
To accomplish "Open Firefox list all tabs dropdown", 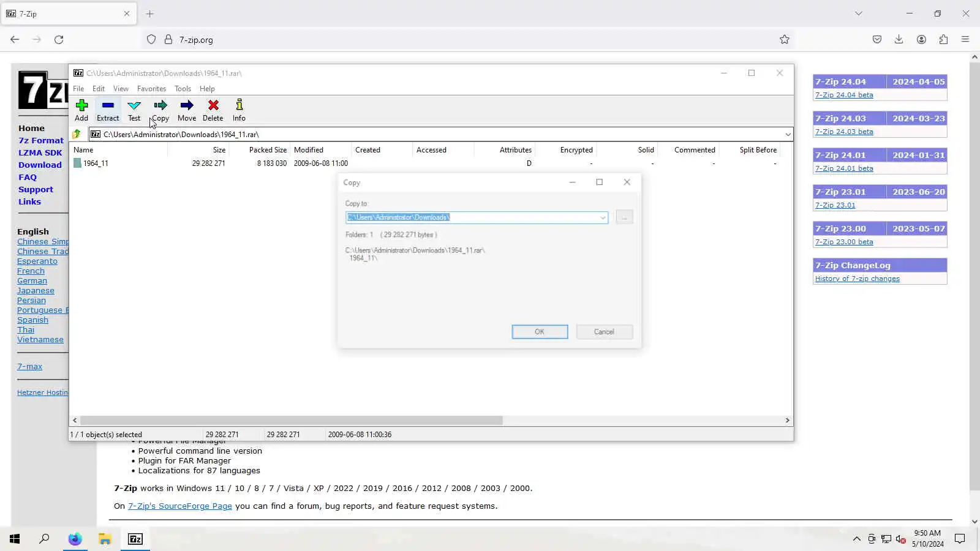I will 859,13.
